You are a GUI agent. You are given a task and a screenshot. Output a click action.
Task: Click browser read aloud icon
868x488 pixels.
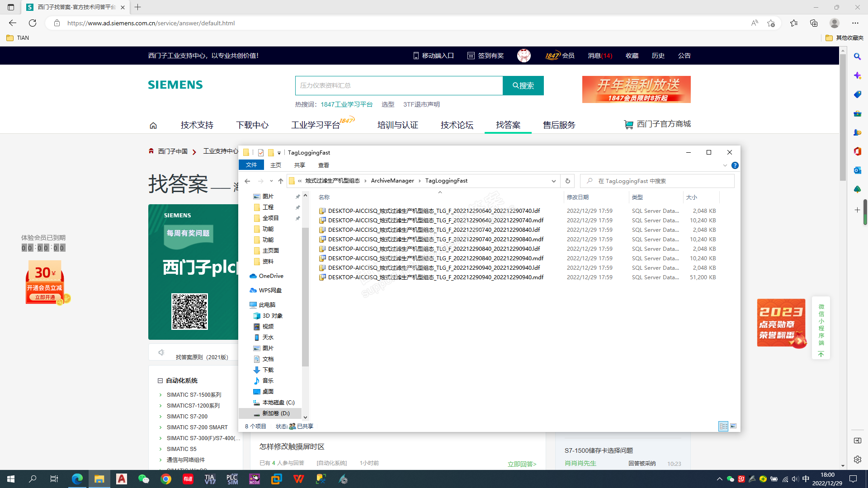click(x=754, y=23)
